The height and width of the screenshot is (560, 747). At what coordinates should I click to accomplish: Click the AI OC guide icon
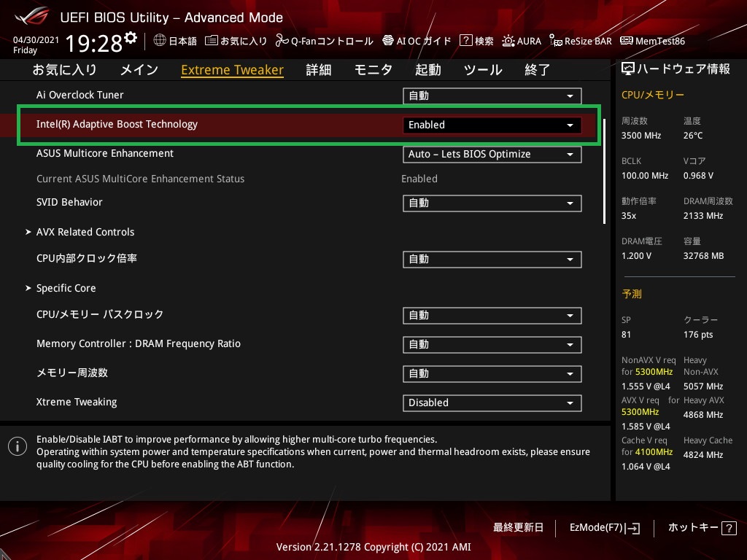click(x=388, y=41)
